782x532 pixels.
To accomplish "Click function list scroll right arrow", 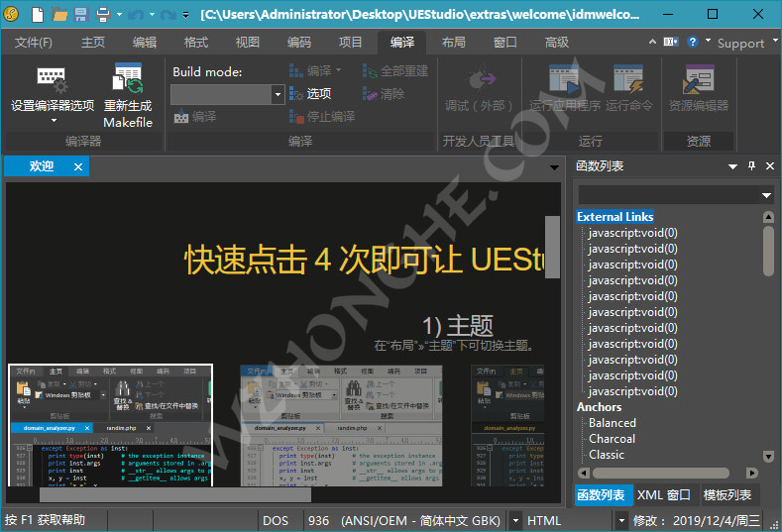I will (x=751, y=473).
